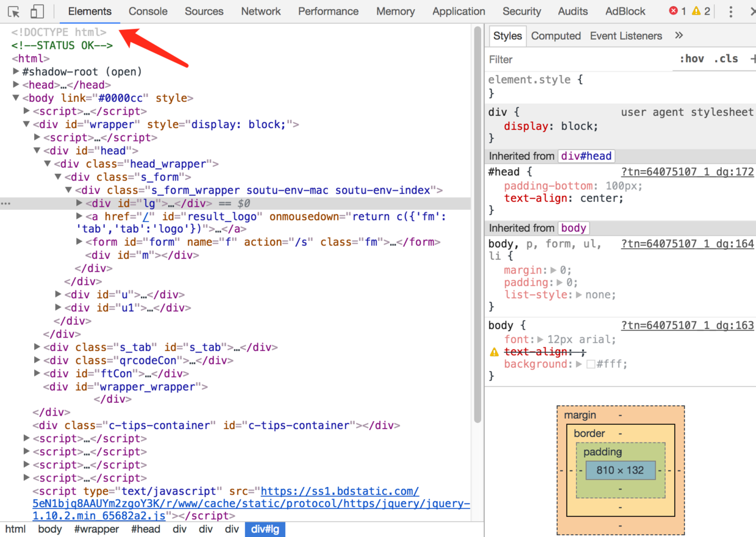This screenshot has width=756, height=537.
Task: Collapse the div id head node
Action: point(37,151)
